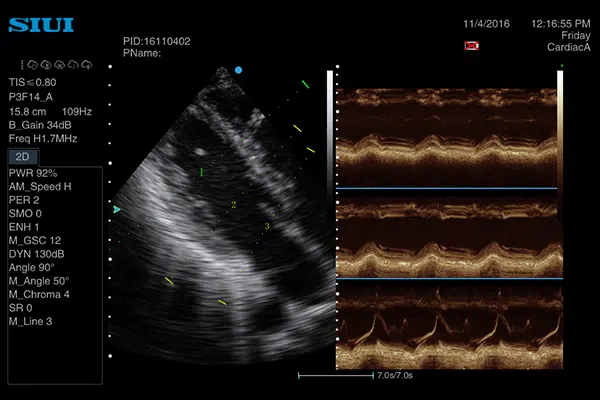Switch to the 2D tab
The height and width of the screenshot is (400, 600).
tap(21, 157)
